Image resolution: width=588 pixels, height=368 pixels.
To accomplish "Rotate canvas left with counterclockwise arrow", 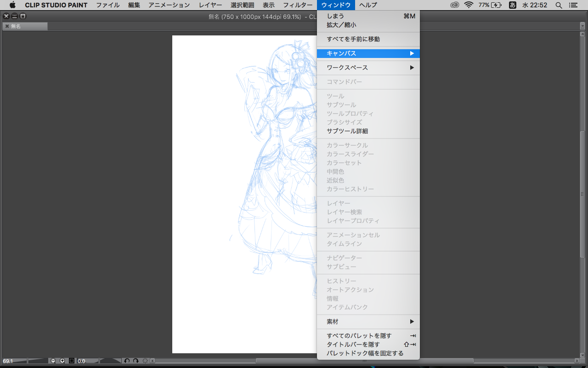I will pyautogui.click(x=127, y=361).
